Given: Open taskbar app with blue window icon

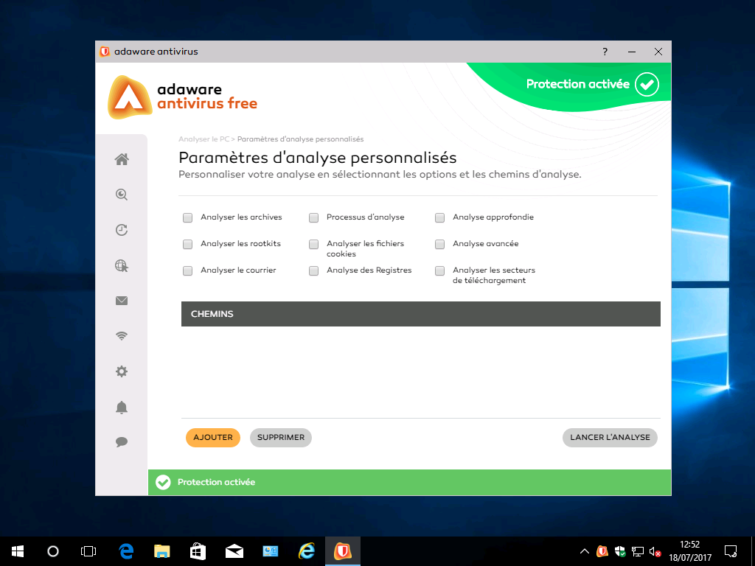Looking at the screenshot, I should (x=270, y=551).
